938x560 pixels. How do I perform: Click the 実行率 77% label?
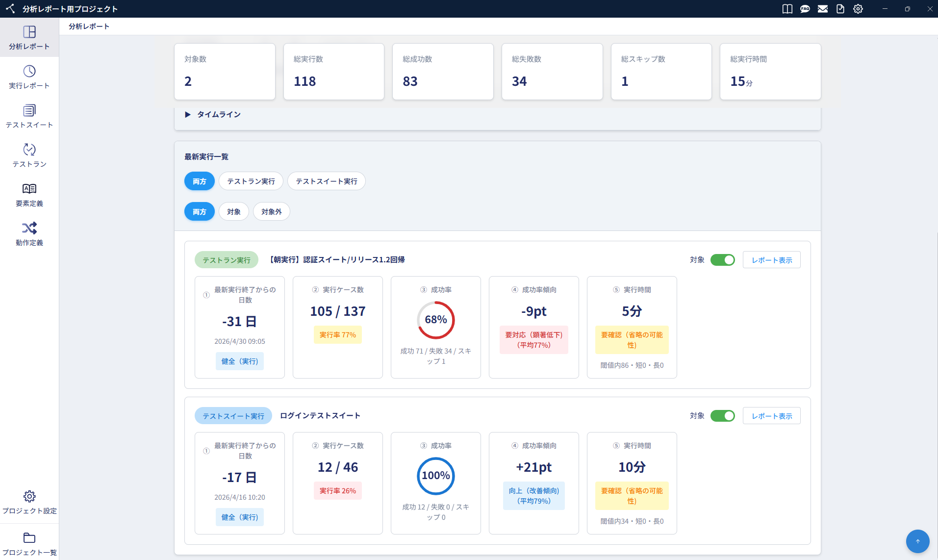click(x=338, y=335)
